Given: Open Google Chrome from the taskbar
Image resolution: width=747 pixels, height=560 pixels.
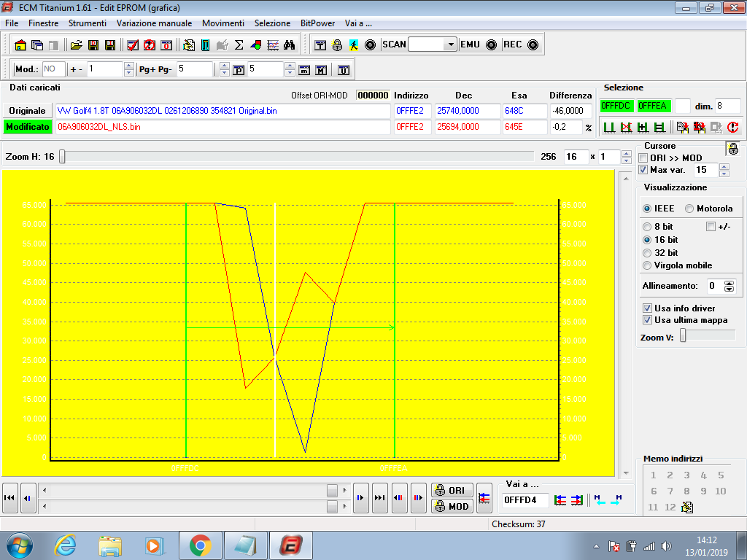Looking at the screenshot, I should 200,545.
